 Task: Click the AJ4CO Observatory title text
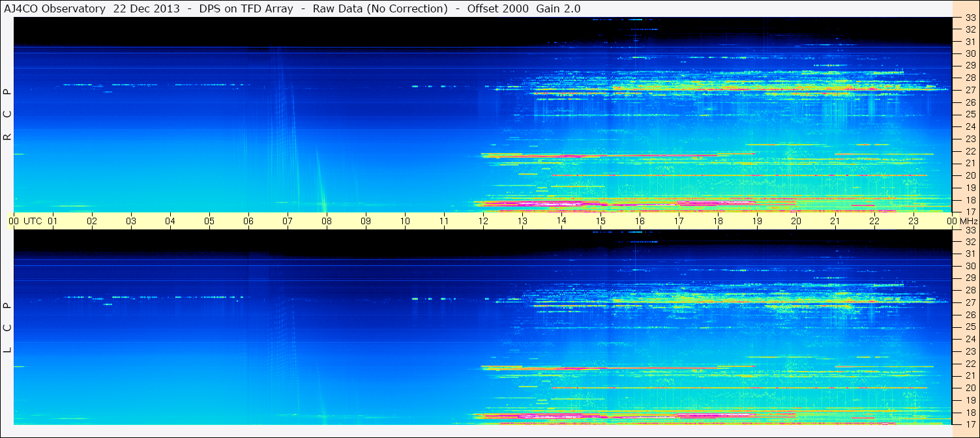coord(54,8)
